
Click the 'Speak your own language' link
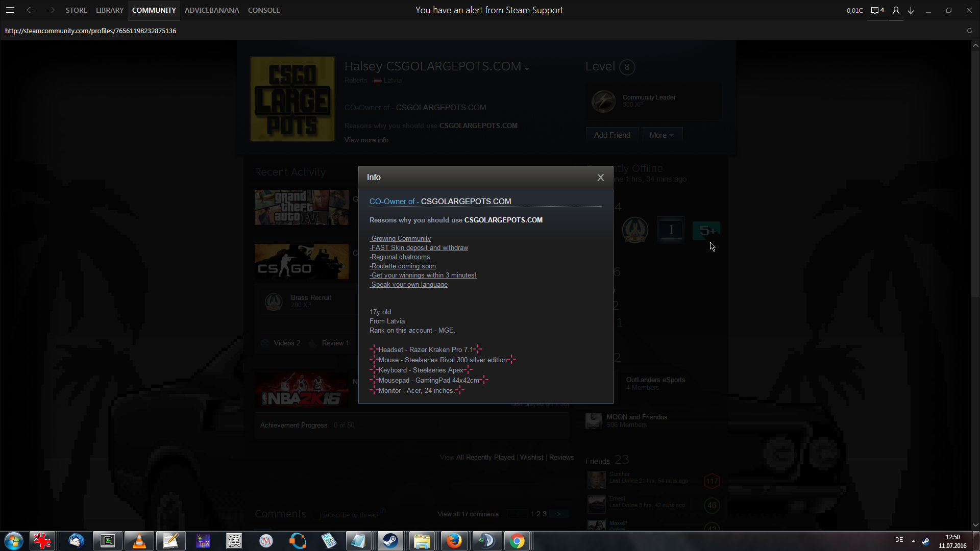409,285
